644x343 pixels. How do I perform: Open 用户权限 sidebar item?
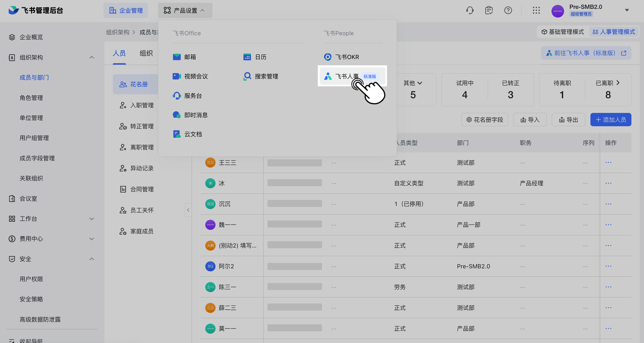click(31, 279)
